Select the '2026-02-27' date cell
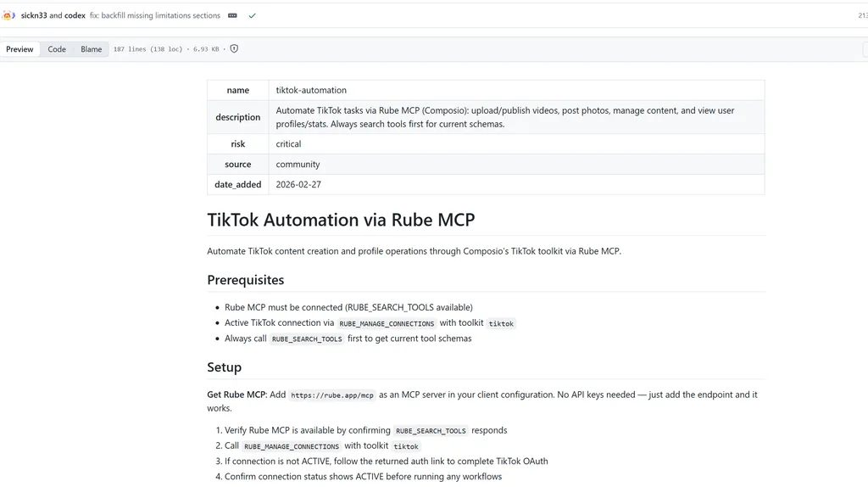Image resolution: width=868 pixels, height=487 pixels. [x=516, y=184]
